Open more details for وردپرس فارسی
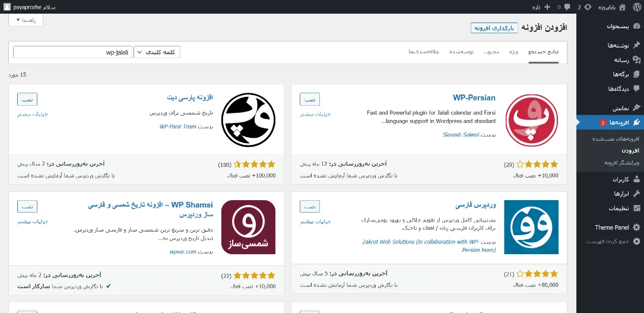 coord(315,222)
